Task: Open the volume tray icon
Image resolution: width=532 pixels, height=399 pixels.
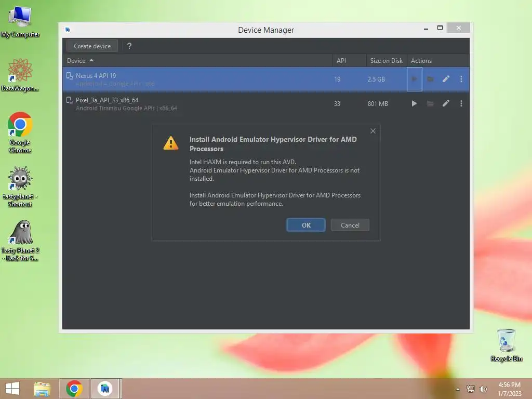Action: click(x=483, y=389)
